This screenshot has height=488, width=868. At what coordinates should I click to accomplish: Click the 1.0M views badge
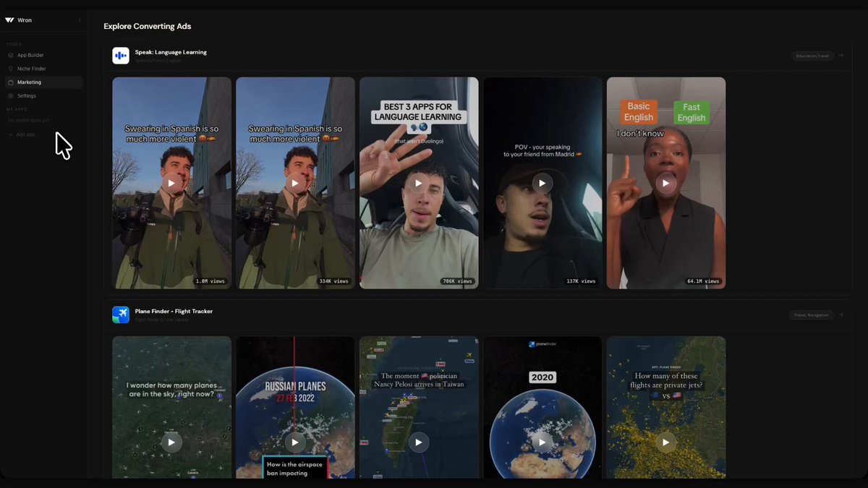click(210, 281)
